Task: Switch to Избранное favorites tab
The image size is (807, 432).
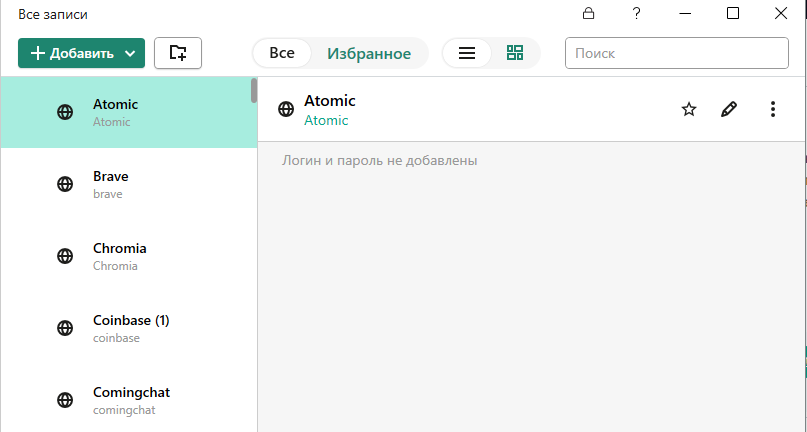Action: coord(369,53)
